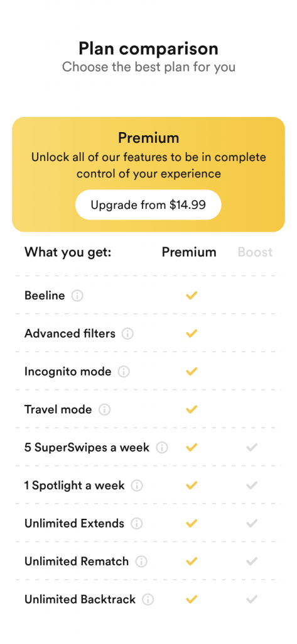Click Upgrade from $14.99 button

pos(148,205)
